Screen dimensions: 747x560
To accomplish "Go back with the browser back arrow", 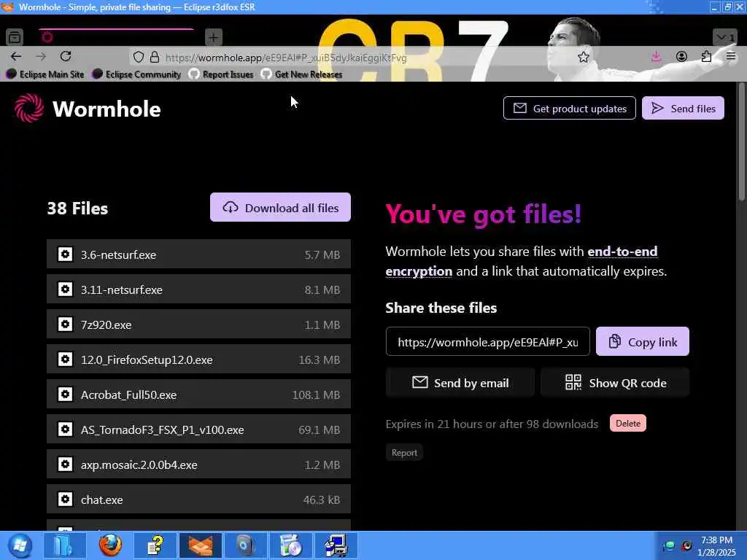I will [x=16, y=56].
